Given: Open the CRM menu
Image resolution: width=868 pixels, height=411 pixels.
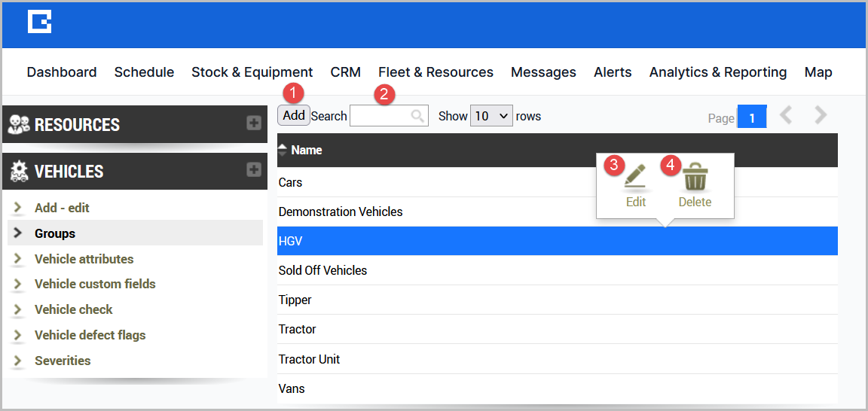Looking at the screenshot, I should pos(345,72).
